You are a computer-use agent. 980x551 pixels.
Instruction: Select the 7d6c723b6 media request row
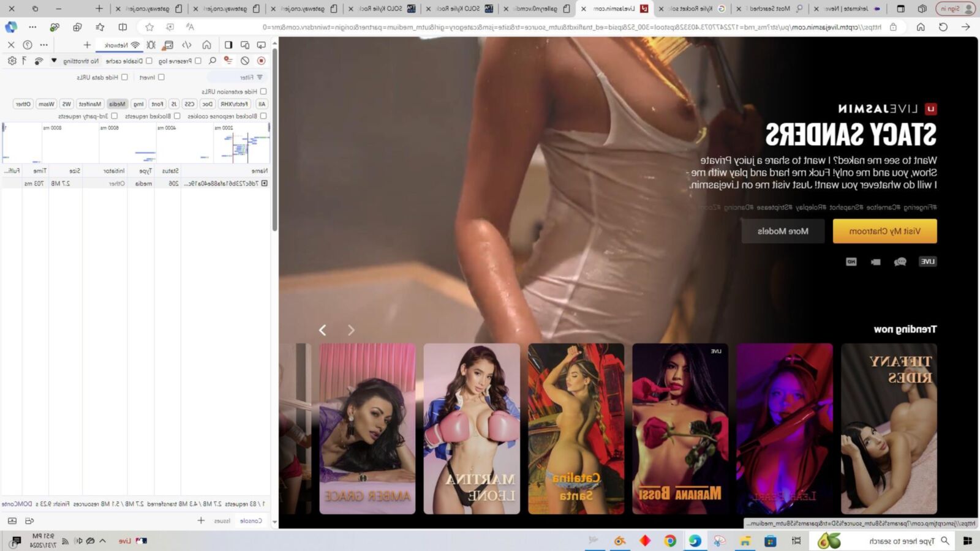(135, 183)
